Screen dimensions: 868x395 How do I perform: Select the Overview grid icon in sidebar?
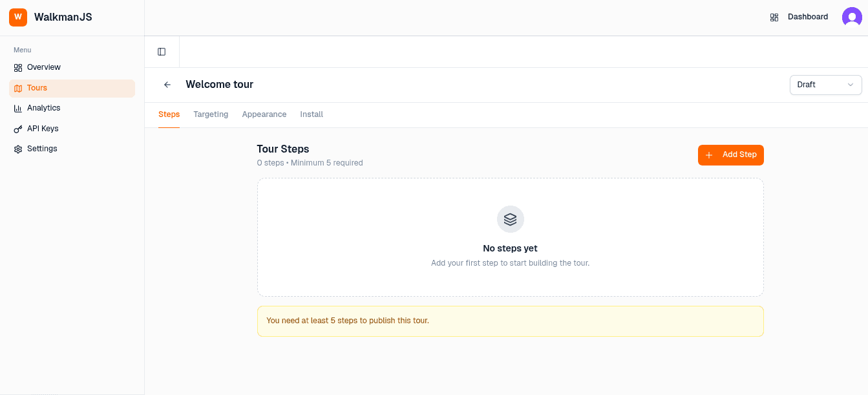[17, 67]
